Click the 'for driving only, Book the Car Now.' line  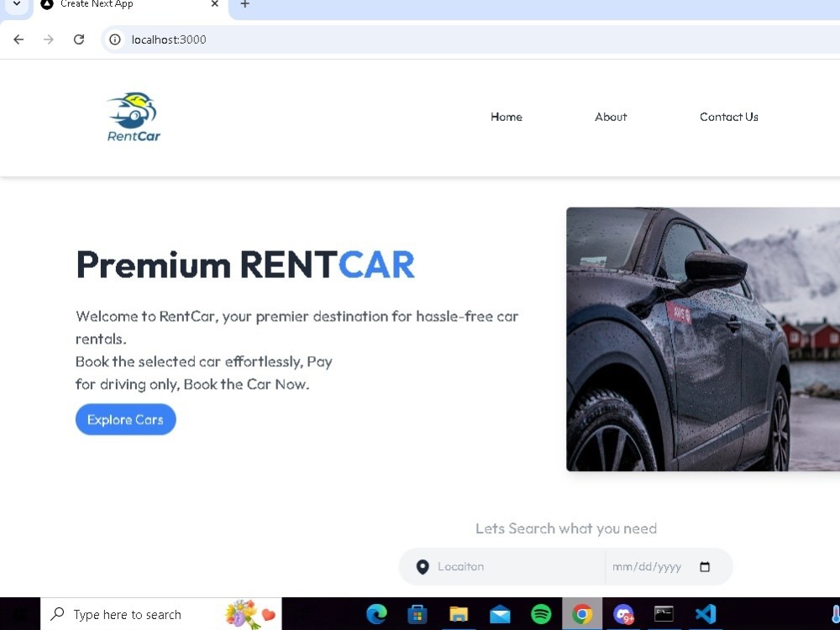[192, 384]
